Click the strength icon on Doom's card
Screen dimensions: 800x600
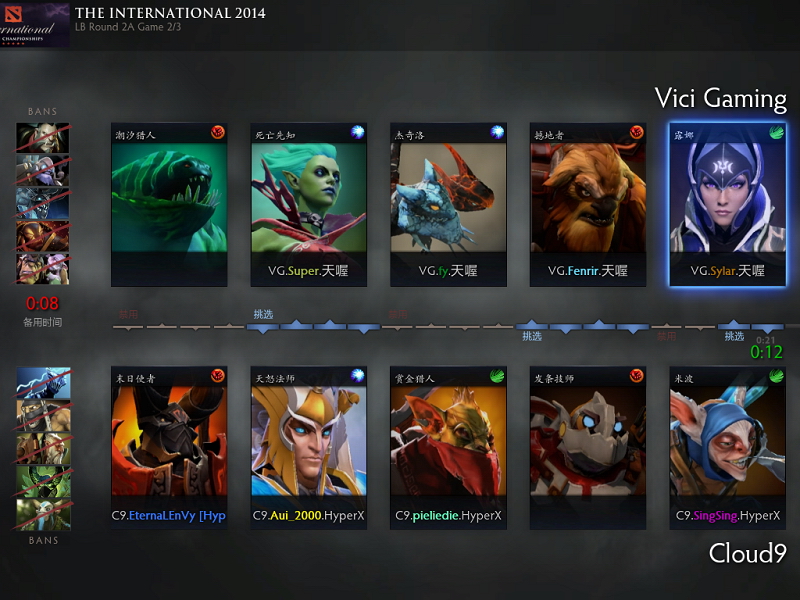pos(218,376)
